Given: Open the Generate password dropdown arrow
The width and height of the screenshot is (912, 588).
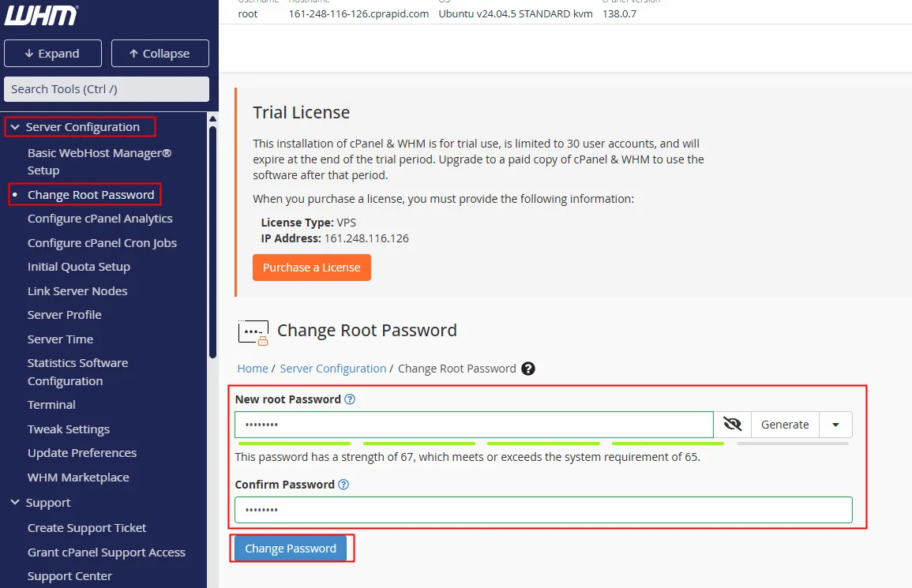Looking at the screenshot, I should 836,425.
